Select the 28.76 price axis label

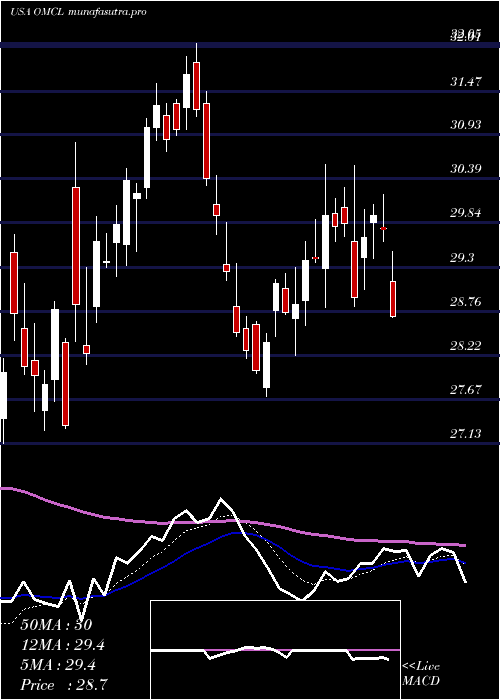pyautogui.click(x=466, y=301)
